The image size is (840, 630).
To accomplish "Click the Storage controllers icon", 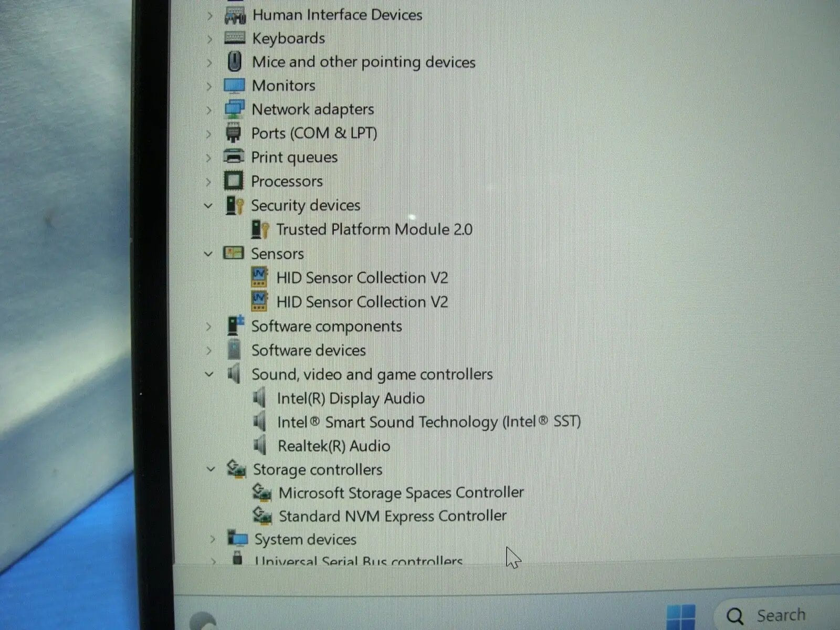I will pos(236,469).
